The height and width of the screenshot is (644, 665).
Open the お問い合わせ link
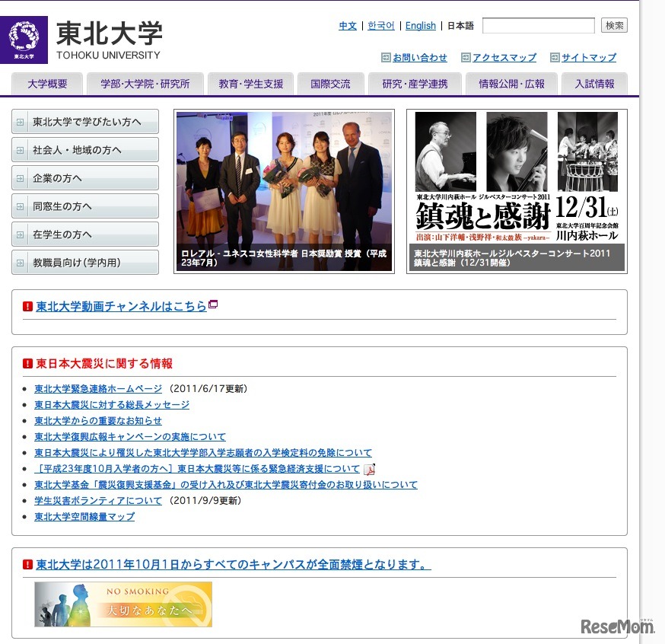point(419,57)
